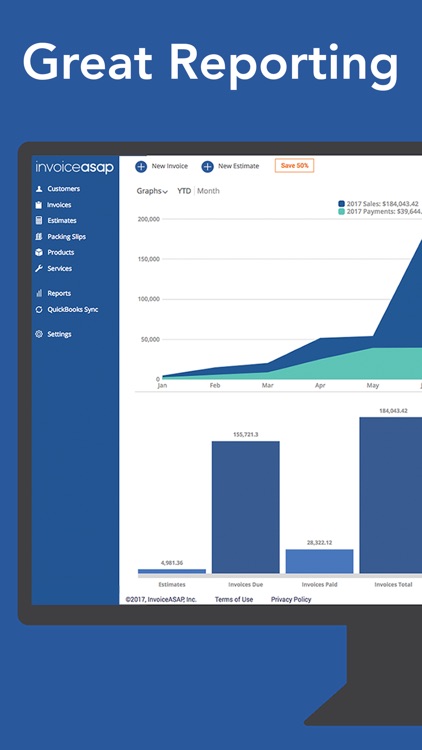Click the Invoices clipboard icon

click(39, 205)
